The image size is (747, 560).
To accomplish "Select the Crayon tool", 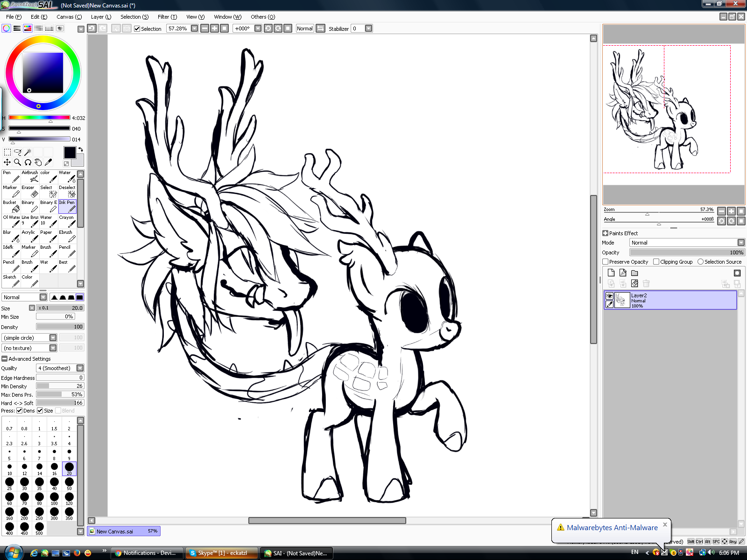I will pyautogui.click(x=67, y=221).
